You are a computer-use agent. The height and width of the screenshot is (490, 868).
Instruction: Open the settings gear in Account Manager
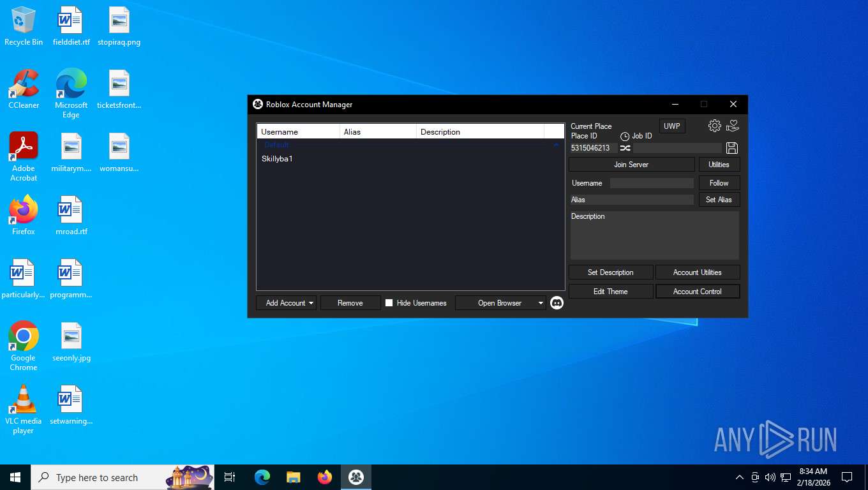pyautogui.click(x=715, y=126)
